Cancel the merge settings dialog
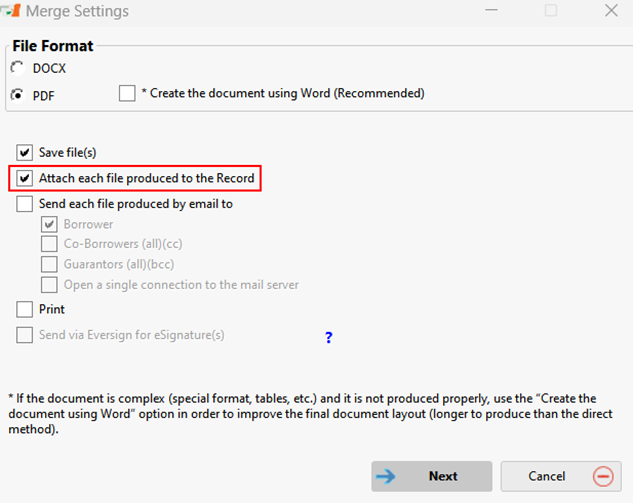The image size is (633, 503). pos(561,476)
